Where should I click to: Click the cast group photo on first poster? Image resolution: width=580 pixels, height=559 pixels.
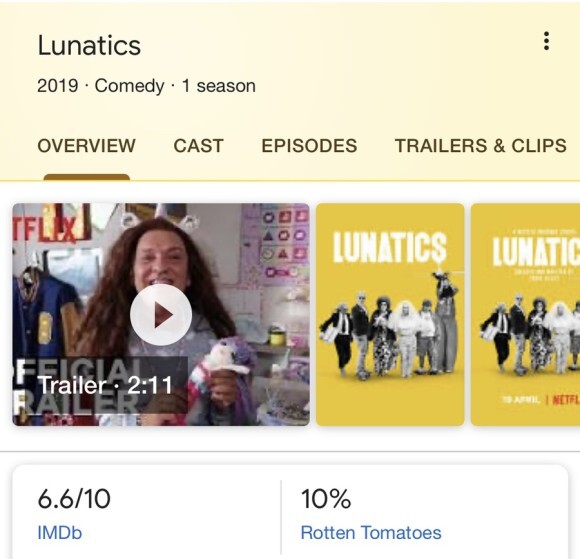[390, 324]
